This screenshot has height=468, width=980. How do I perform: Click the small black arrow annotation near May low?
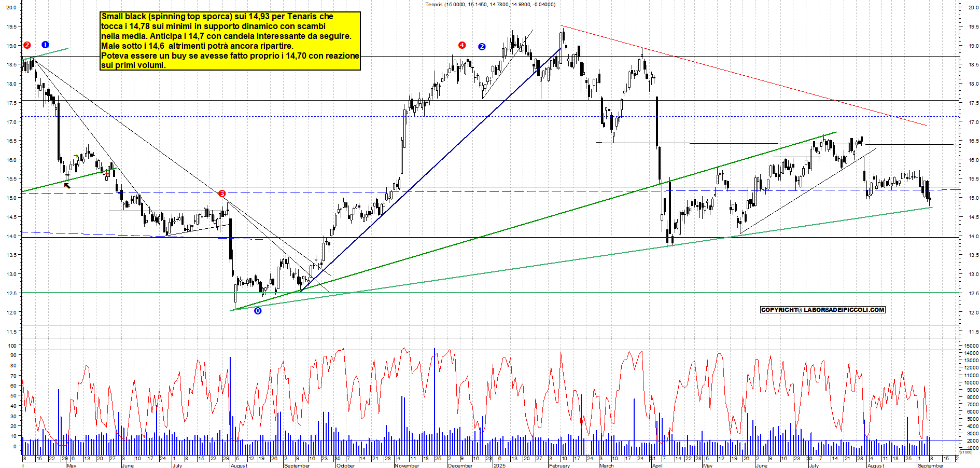point(67,185)
